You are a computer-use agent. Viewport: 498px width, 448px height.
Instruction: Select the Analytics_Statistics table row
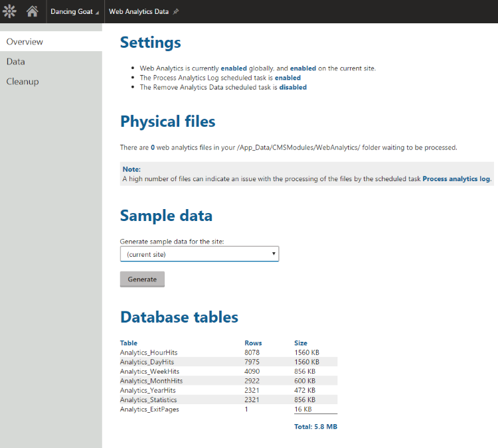pos(149,400)
